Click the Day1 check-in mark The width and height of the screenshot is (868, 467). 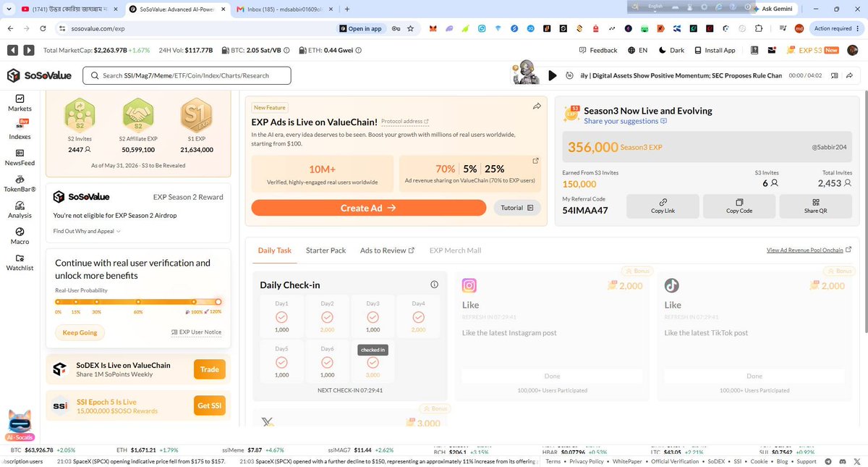(x=281, y=317)
